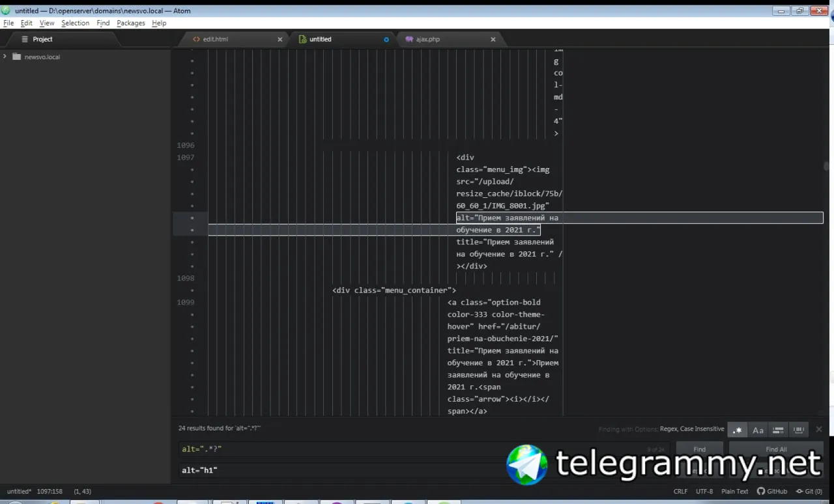Click the find field with alt=".*?"
This screenshot has height=504, width=834.
[x=424, y=449]
